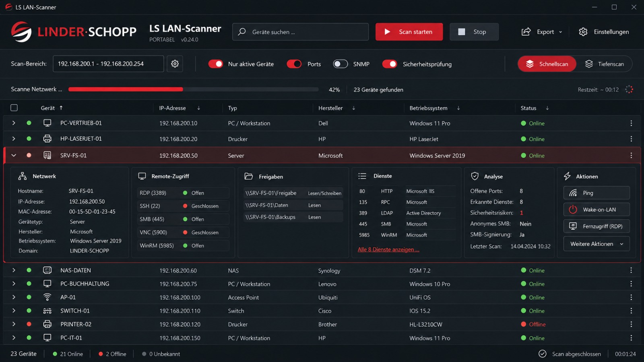Click the Scan-Bereich IP range field
Image resolution: width=644 pixels, height=362 pixels.
tap(108, 64)
